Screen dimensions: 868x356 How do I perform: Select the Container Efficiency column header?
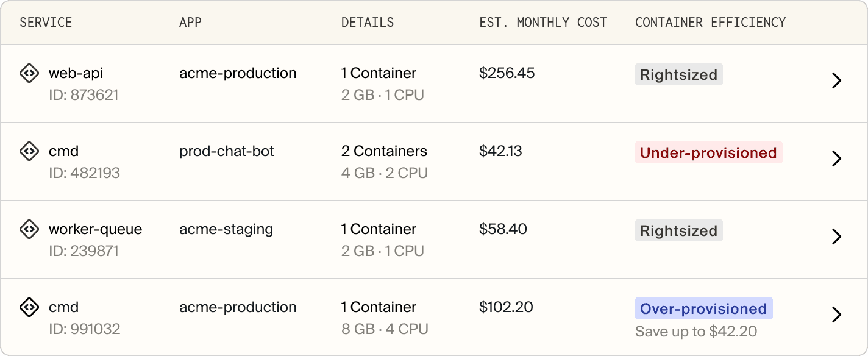click(710, 23)
